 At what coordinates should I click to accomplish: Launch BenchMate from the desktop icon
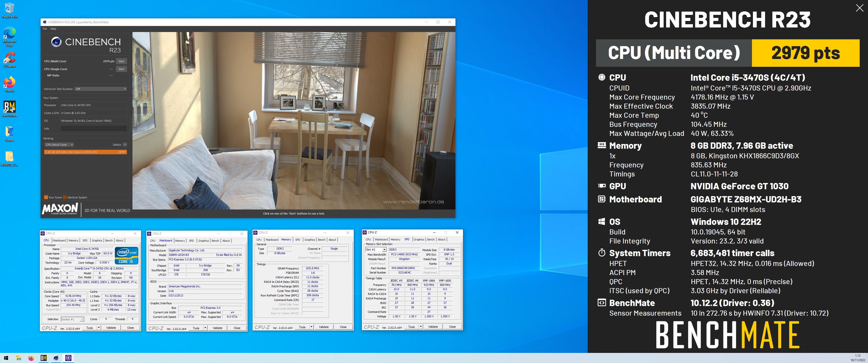pos(9,109)
